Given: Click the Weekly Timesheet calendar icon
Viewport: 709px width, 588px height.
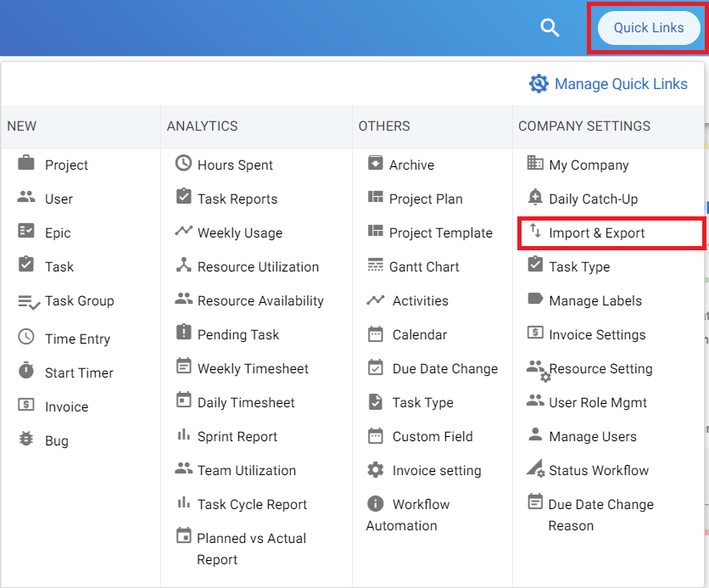Looking at the screenshot, I should (x=183, y=366).
